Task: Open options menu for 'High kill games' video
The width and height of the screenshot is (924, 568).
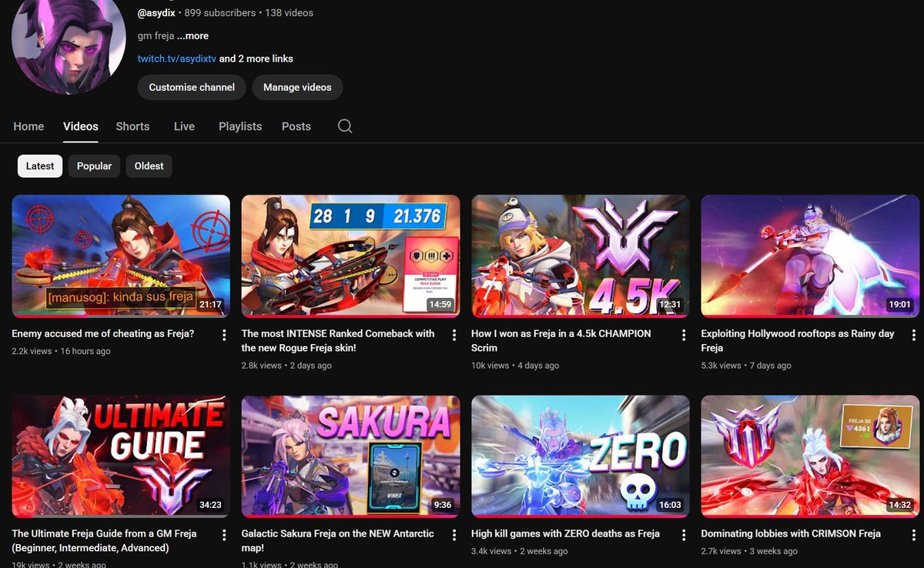Action: (684, 535)
